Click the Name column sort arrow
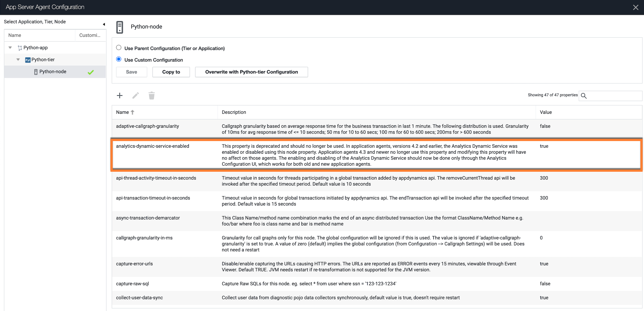 click(x=132, y=112)
